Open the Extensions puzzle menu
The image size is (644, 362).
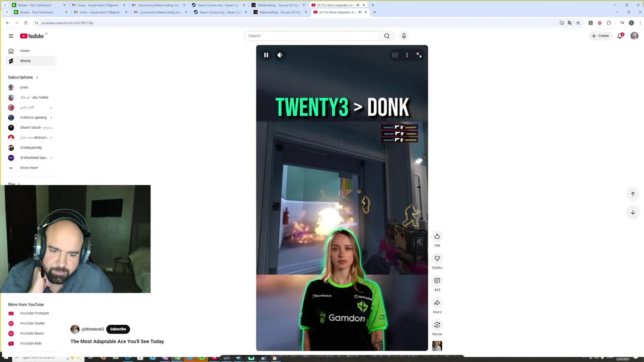click(x=609, y=23)
